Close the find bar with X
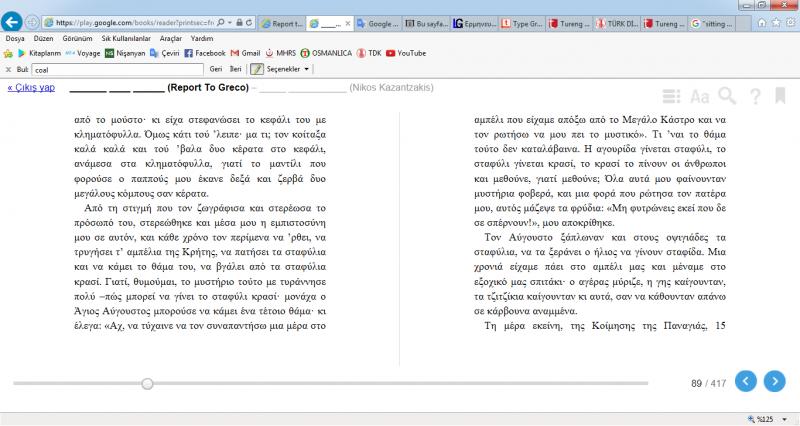The height and width of the screenshot is (426, 800). (x=8, y=69)
